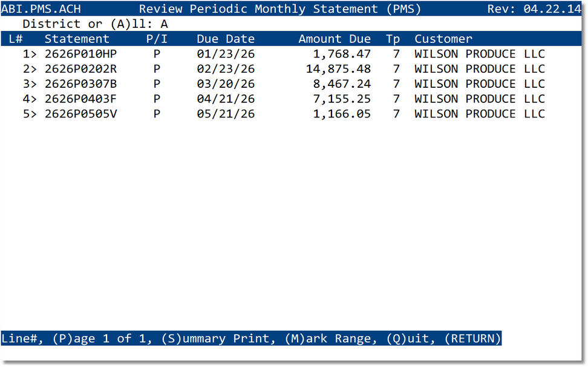Click the Rev: 04.22.14 revision label
This screenshot has height=367, width=588.
(x=534, y=8)
